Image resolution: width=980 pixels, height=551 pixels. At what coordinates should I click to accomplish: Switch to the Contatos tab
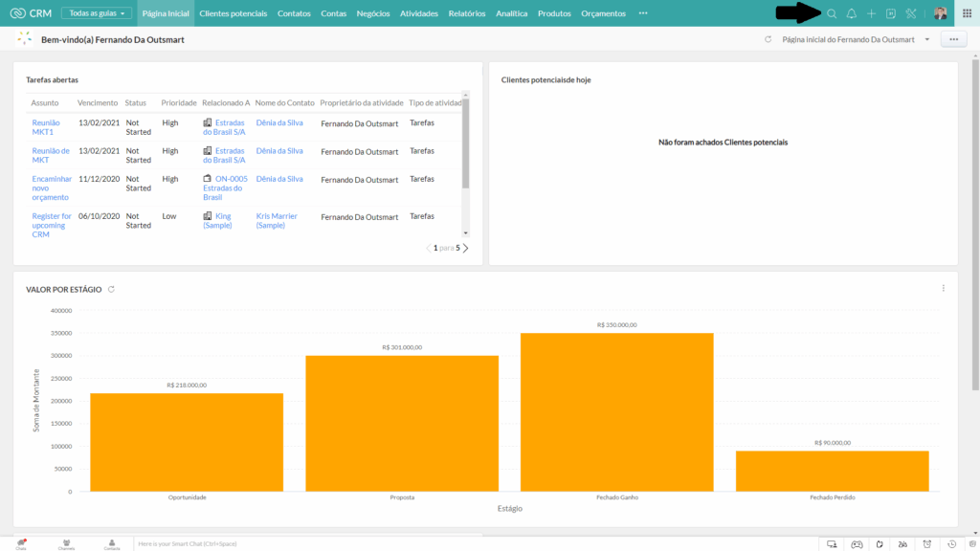click(294, 13)
